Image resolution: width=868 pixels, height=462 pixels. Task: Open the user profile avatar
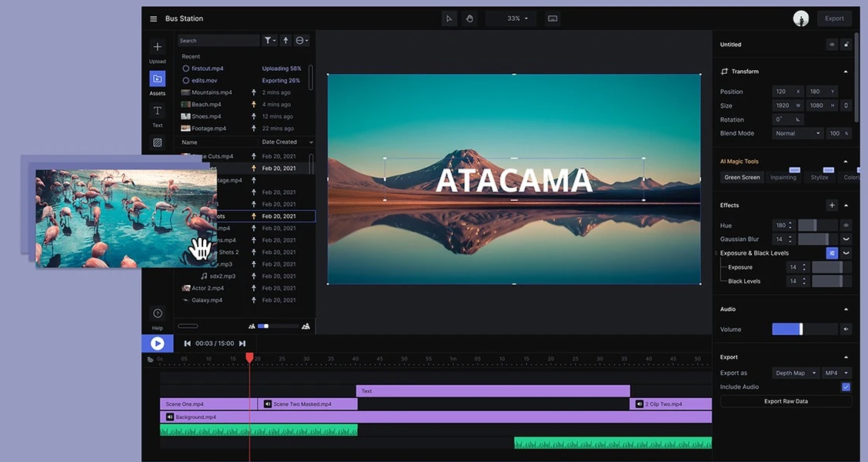[800, 18]
